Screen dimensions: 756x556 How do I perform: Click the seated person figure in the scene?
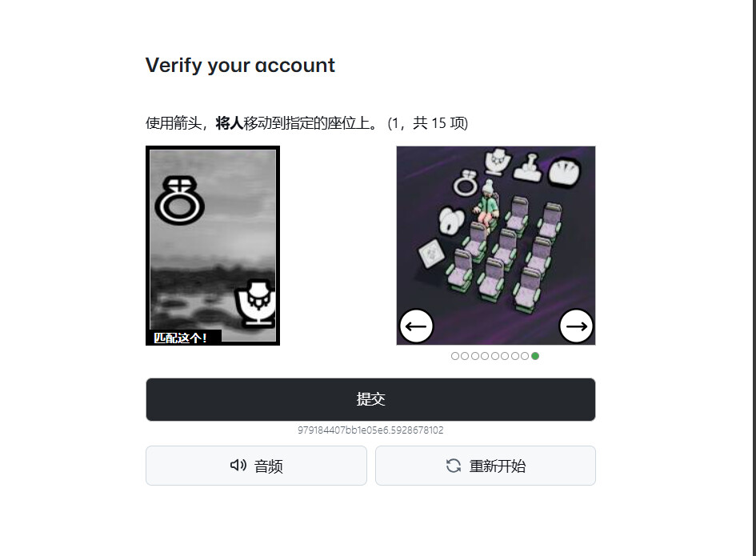487,205
